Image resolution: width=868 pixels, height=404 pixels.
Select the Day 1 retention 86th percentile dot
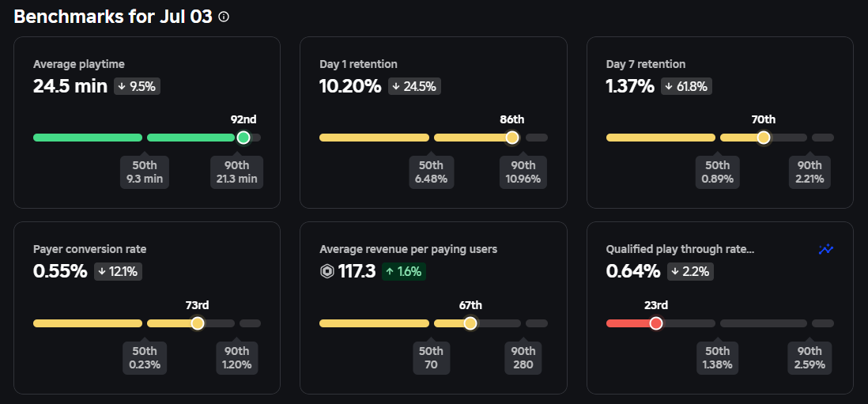(512, 138)
